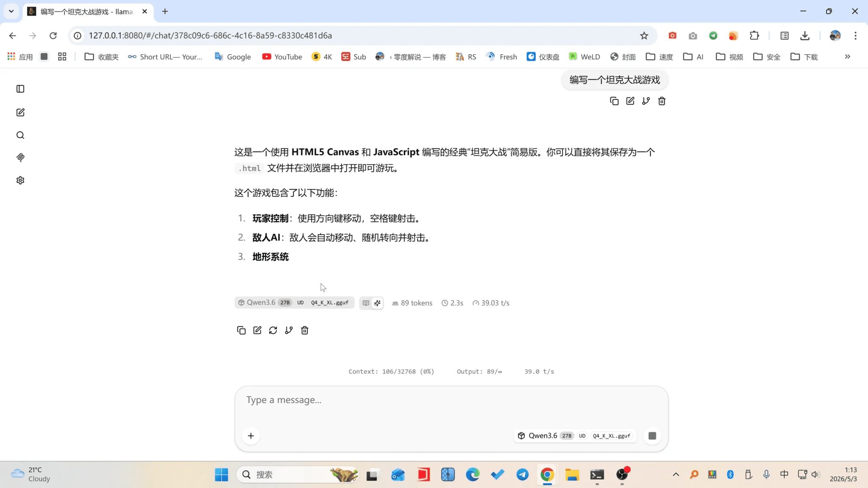The image size is (868, 488).
Task: Open the profile avatar menu
Action: [x=835, y=36]
